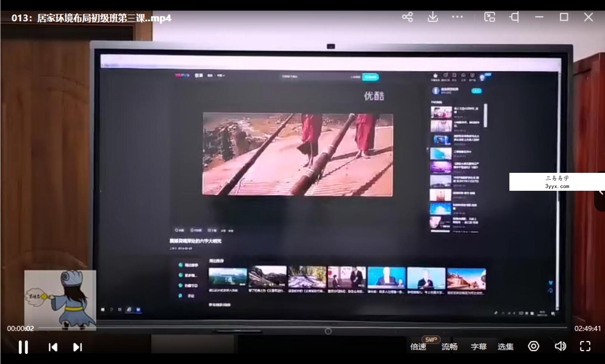605x364 pixels.
Task: Click the SWP badge above 倍速
Action: coord(431,339)
